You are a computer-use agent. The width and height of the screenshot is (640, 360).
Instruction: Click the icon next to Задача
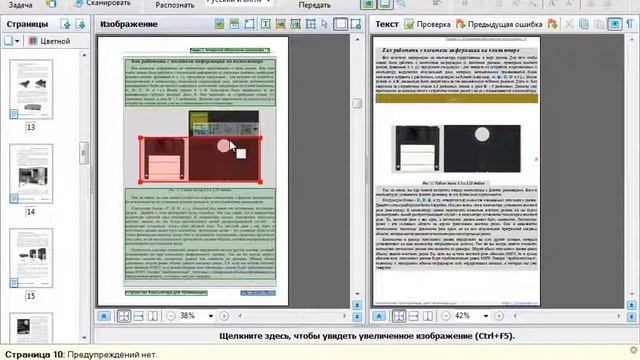tap(51, 4)
